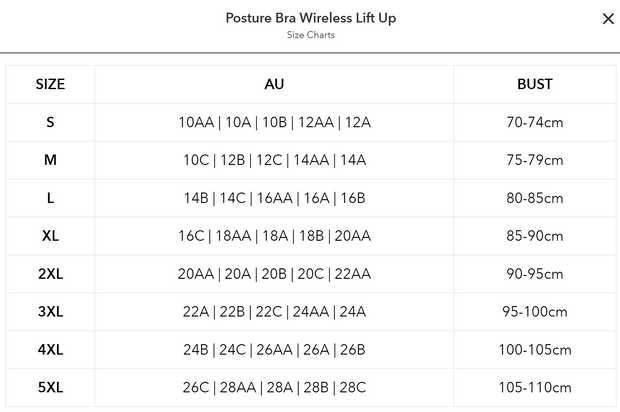Select the 80-85cm bust measurement cell
The width and height of the screenshot is (620, 412).
point(535,198)
